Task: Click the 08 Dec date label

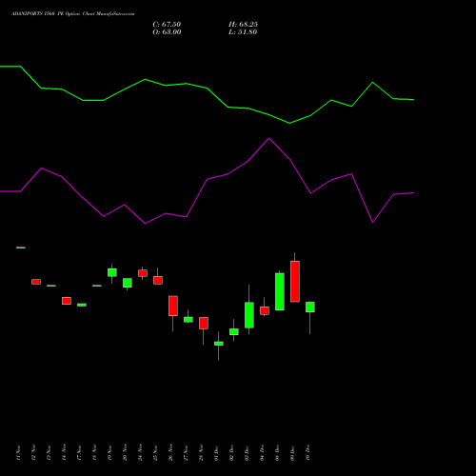Action: [277, 452]
